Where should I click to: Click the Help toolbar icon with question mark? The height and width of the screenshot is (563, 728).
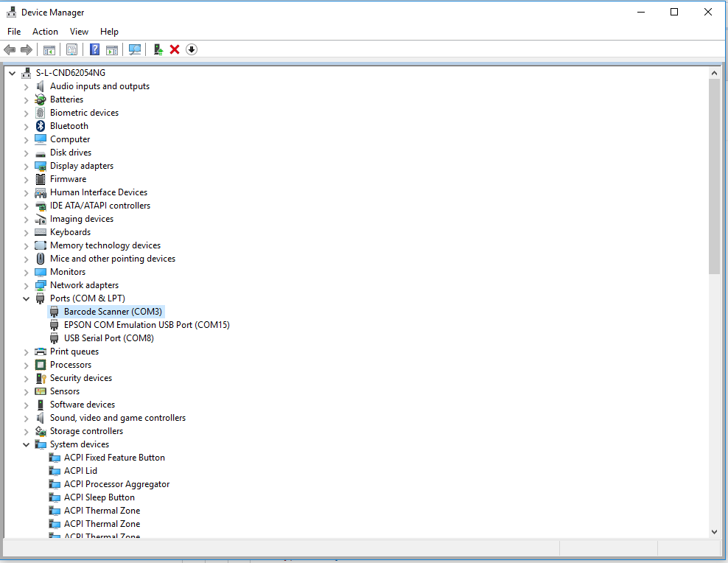point(94,49)
